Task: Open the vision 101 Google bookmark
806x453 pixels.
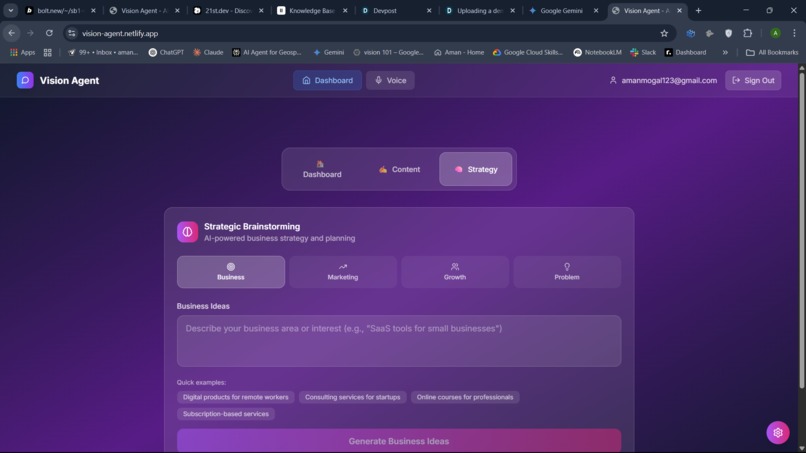Action: pos(389,52)
